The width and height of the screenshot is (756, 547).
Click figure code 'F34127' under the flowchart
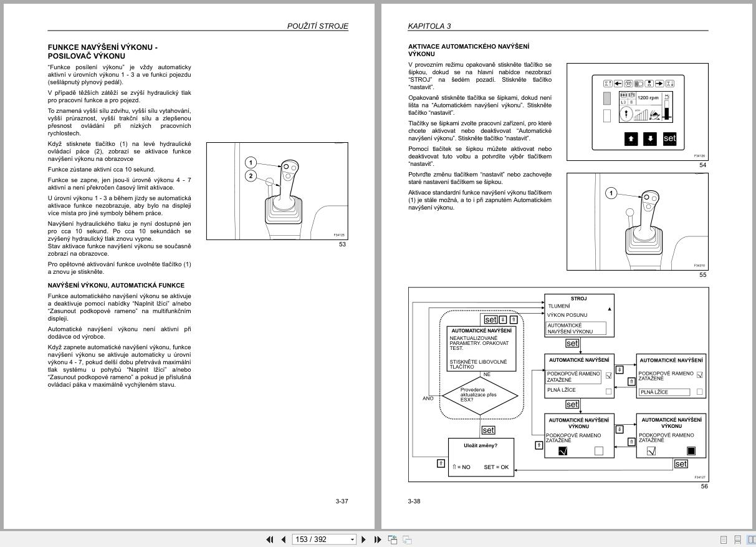click(x=700, y=477)
